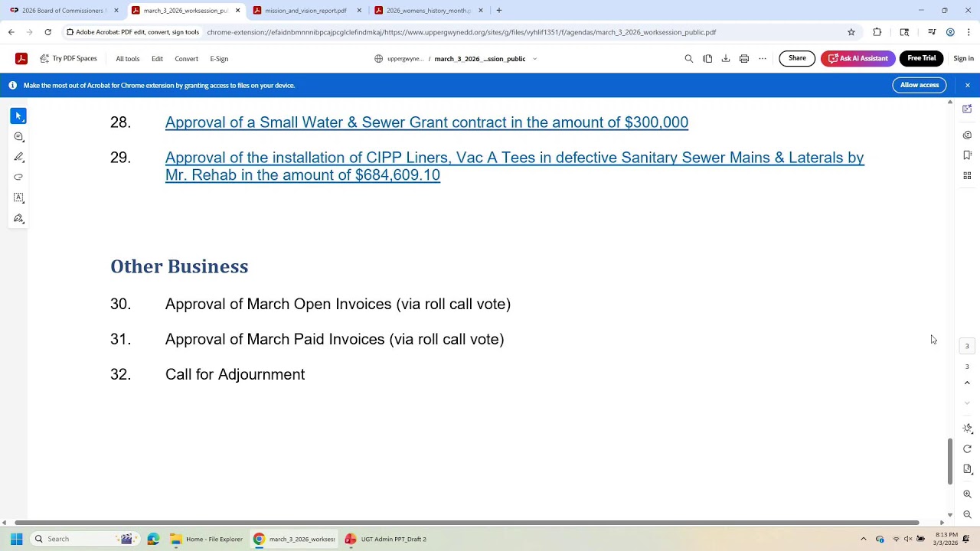Print the document with the printer icon

coord(743,59)
